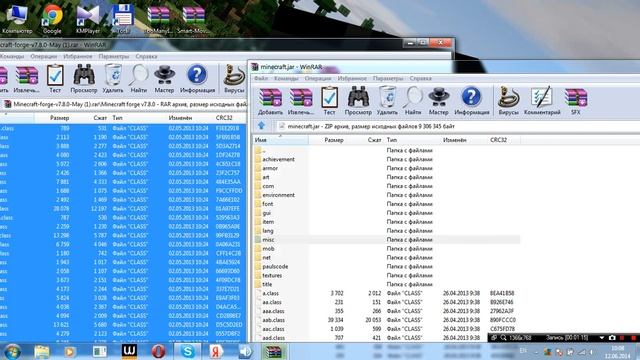This screenshot has width=640, height=360.
Task: Open Yandex icon on taskbar
Action: 216,351
